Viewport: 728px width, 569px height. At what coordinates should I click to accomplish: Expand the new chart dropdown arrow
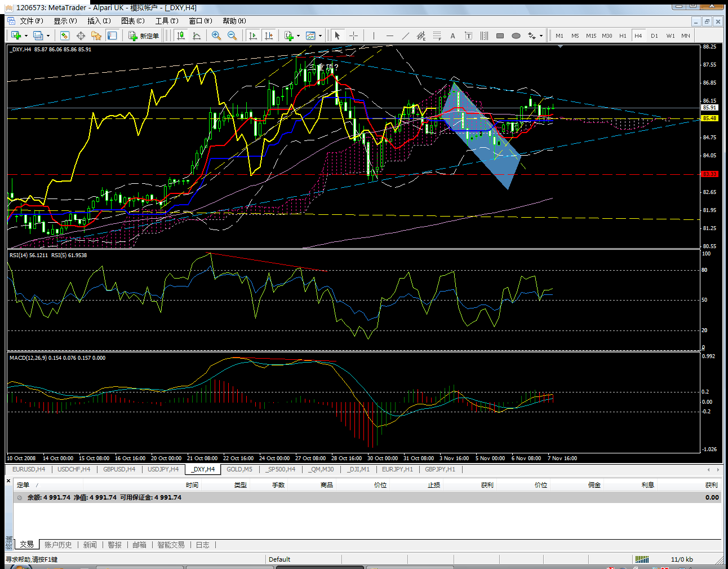tap(26, 36)
